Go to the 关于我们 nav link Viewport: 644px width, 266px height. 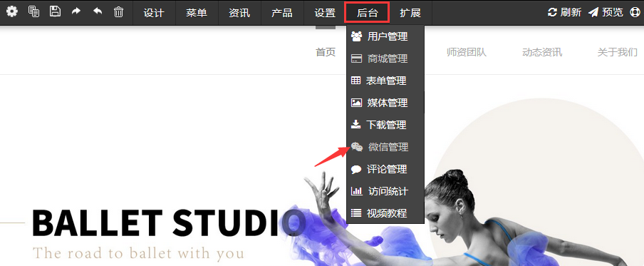click(618, 53)
